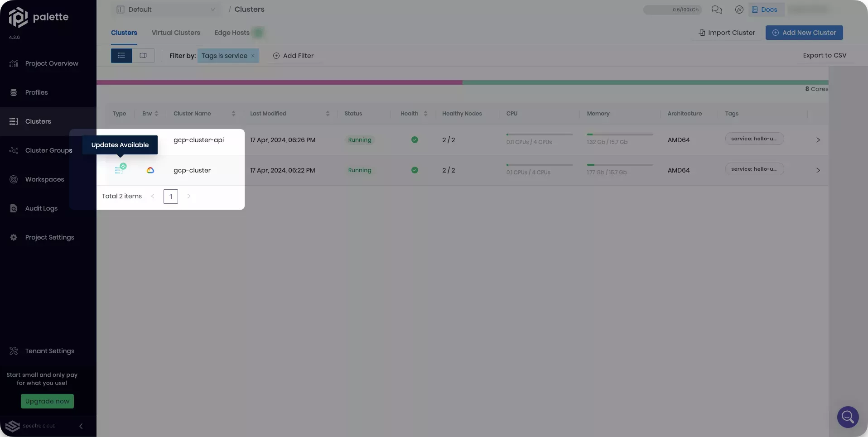Switch to the Virtual Clusters tab
Screen dimensions: 868x437
[x=176, y=33]
